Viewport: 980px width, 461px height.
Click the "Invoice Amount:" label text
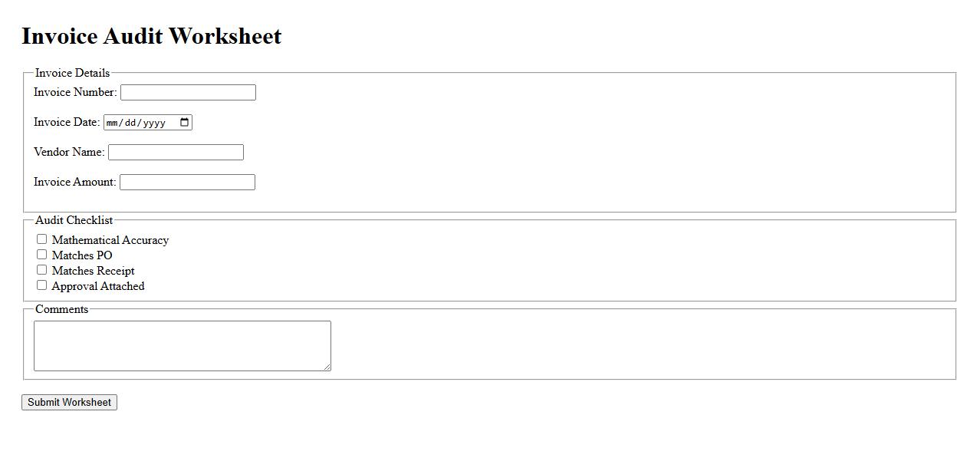[x=75, y=183]
